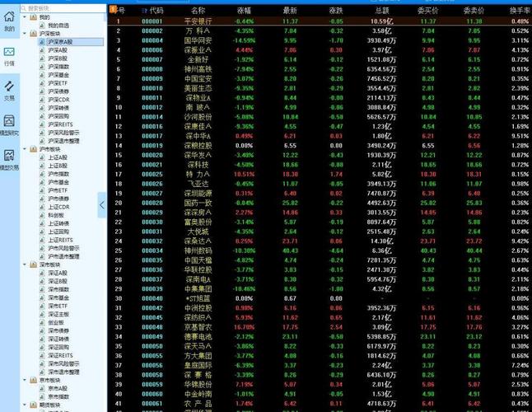This screenshot has width=532, height=412.
Task: Click the sheet icon next to 我的自选
Action: pos(42,26)
